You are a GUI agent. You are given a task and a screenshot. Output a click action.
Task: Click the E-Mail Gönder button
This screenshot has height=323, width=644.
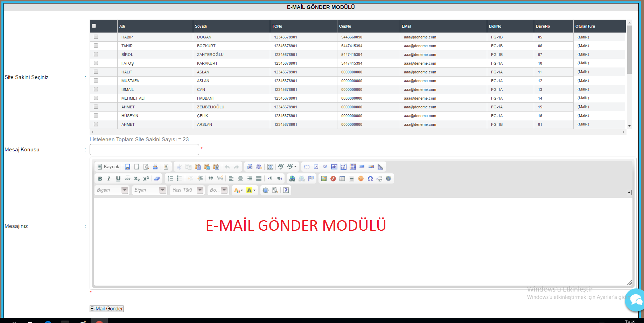coord(106,309)
